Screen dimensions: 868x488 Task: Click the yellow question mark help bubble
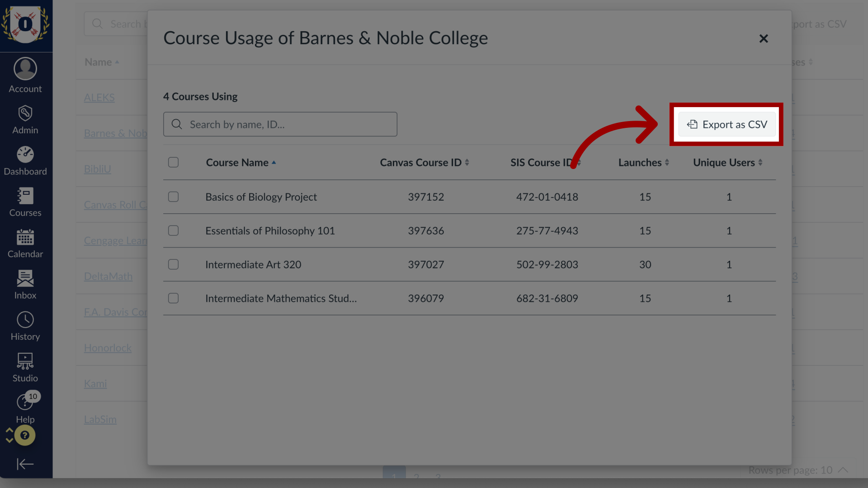coord(25,435)
